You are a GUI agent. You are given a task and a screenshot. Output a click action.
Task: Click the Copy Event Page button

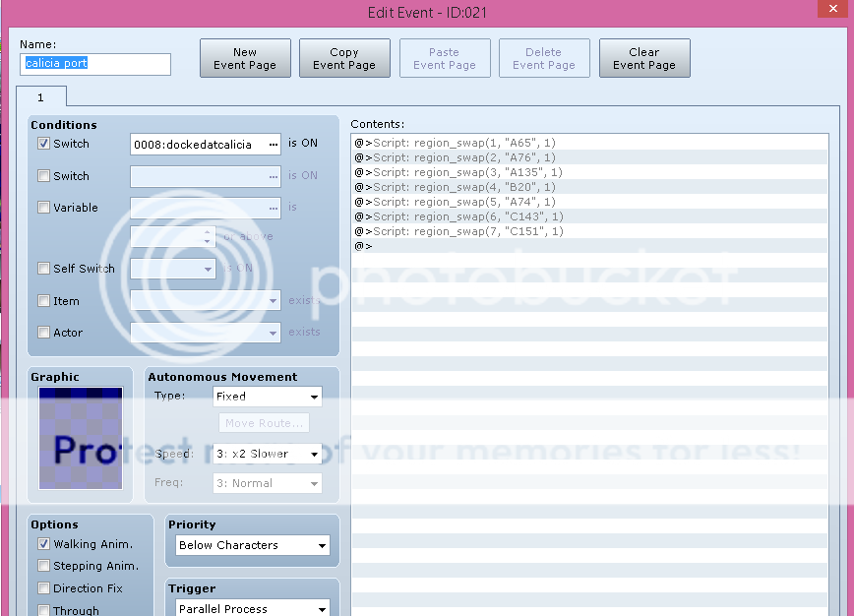pos(344,58)
